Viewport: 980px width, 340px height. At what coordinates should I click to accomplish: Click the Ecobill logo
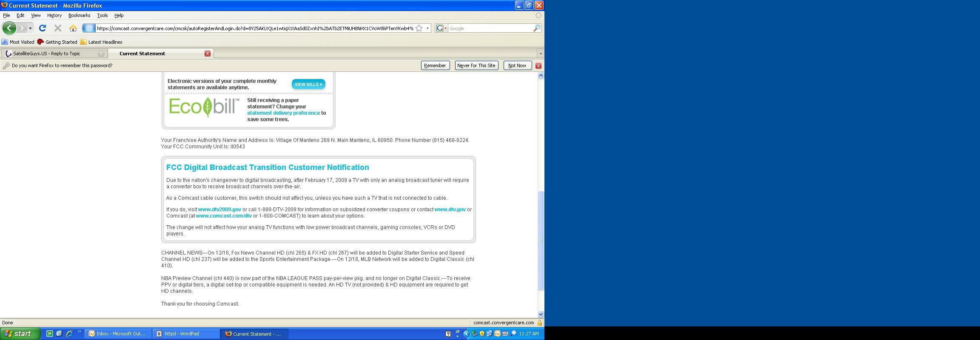pyautogui.click(x=204, y=107)
